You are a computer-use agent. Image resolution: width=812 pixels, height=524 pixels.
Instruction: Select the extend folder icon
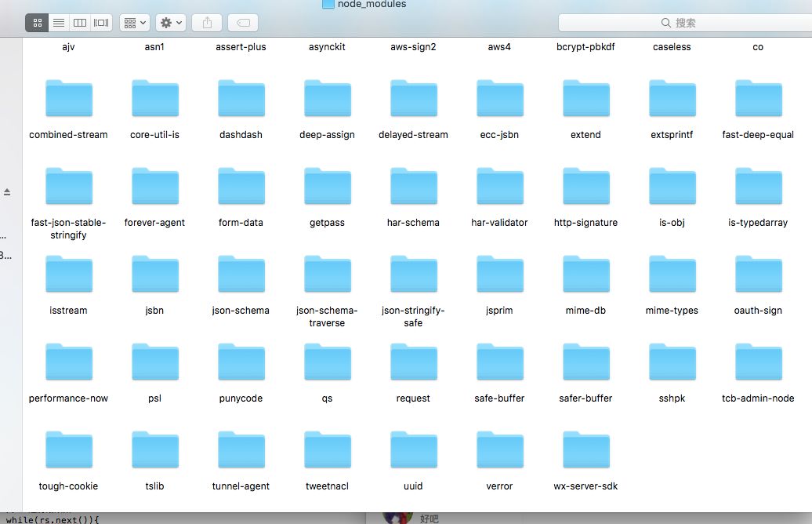click(586, 98)
